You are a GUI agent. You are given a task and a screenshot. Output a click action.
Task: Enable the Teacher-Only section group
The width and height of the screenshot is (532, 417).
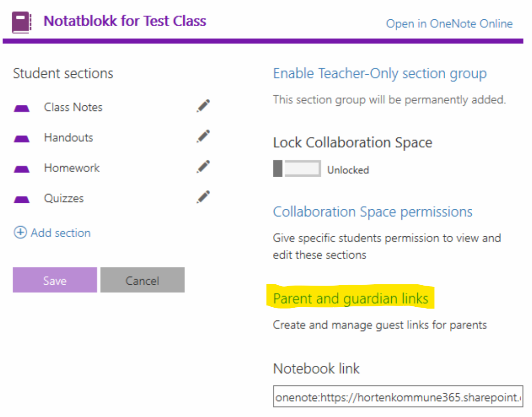pos(380,73)
